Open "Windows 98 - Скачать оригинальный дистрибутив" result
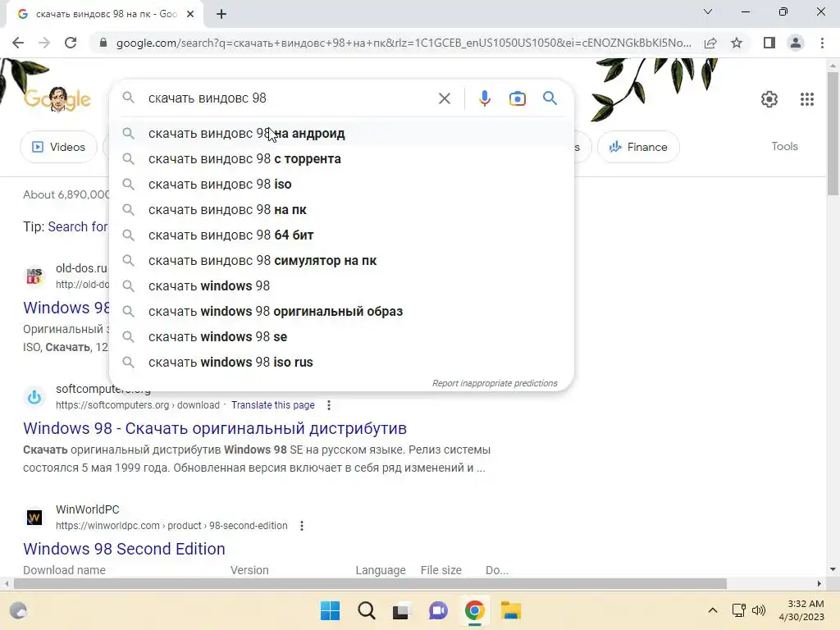Image resolution: width=840 pixels, height=630 pixels. (215, 428)
